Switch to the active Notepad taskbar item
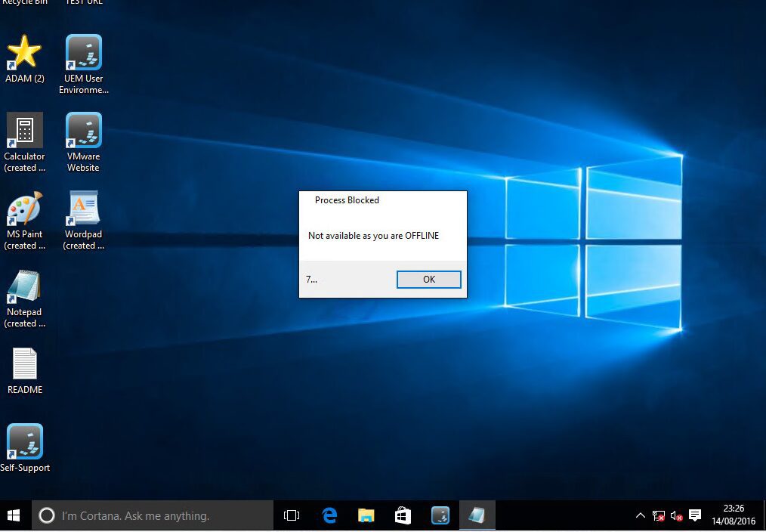The image size is (766, 532). click(x=477, y=515)
